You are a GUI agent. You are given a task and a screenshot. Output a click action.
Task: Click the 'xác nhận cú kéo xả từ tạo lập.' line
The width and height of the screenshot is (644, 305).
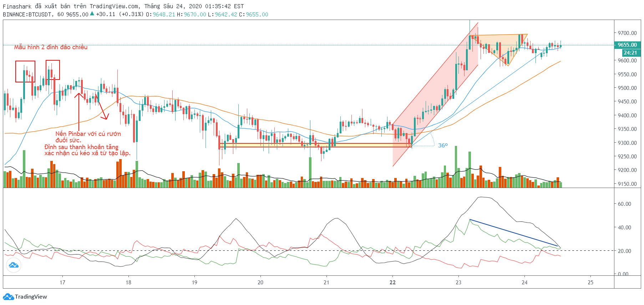click(x=87, y=153)
